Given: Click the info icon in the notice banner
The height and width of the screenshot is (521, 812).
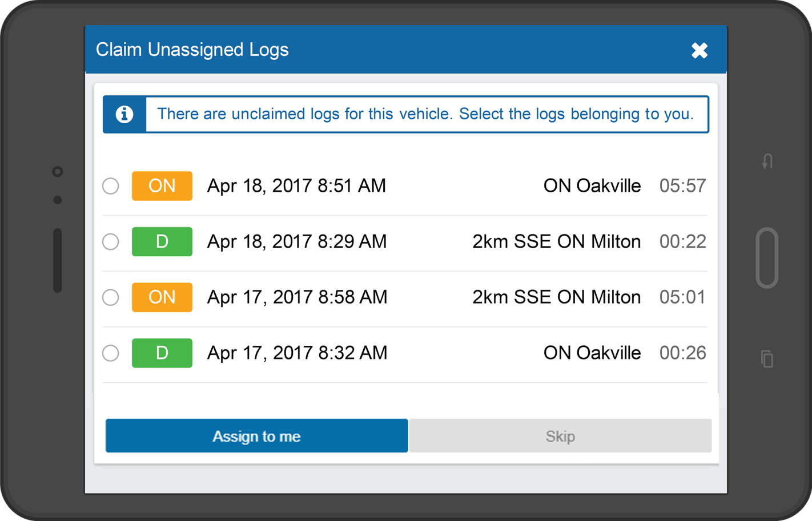Looking at the screenshot, I should pos(124,114).
